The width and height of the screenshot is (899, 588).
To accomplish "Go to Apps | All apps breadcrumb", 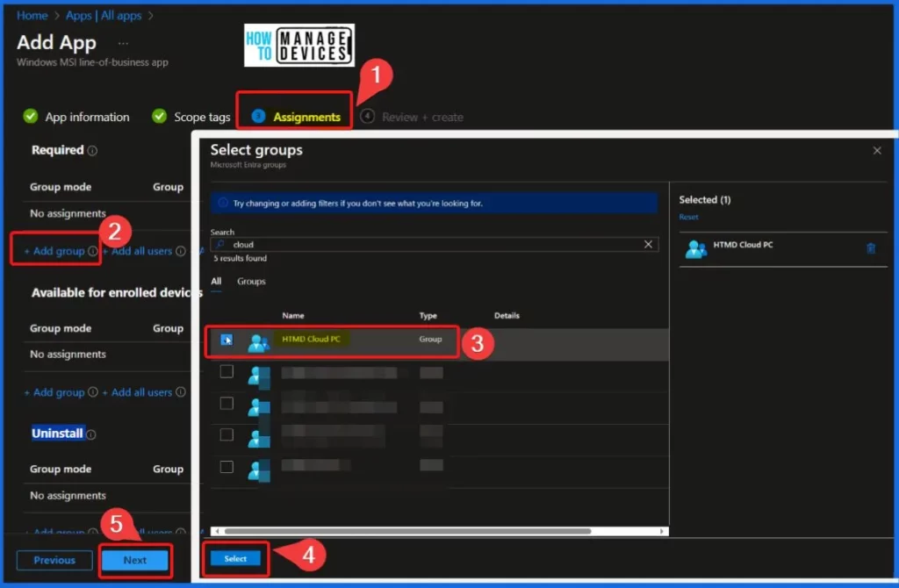I will tap(104, 16).
